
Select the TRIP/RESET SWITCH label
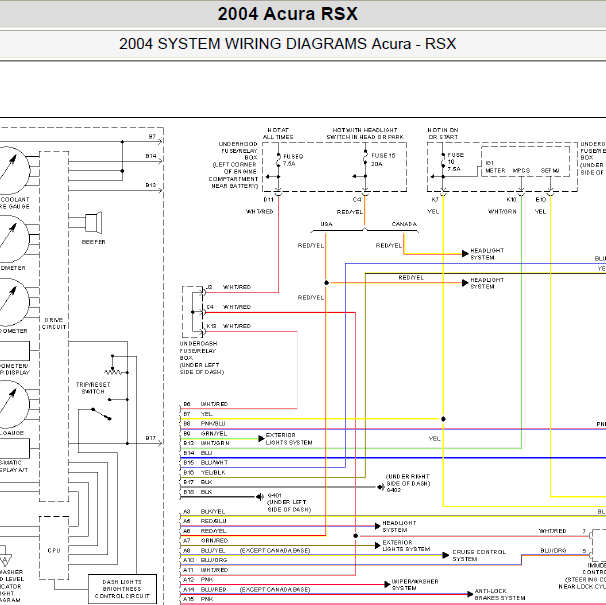[x=93, y=388]
